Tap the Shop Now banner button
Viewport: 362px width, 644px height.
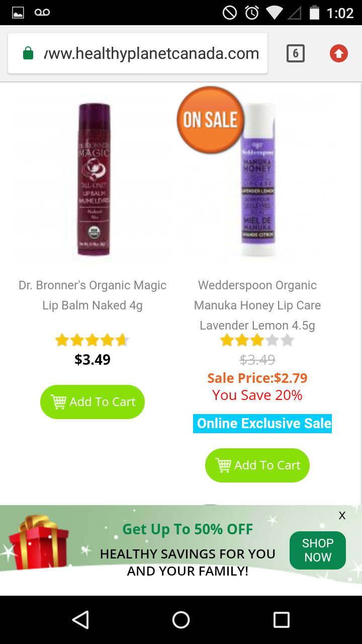coord(318,550)
